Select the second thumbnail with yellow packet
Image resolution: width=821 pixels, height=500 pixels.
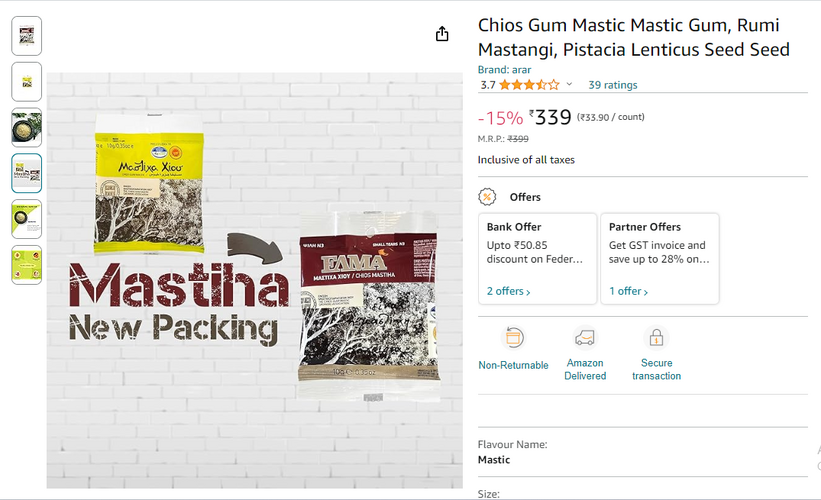(x=26, y=82)
